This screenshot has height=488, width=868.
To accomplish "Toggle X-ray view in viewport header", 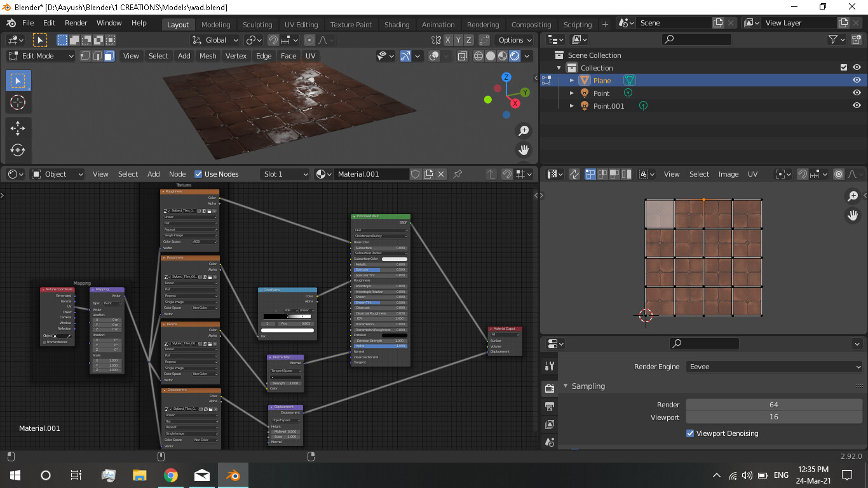I will point(462,56).
